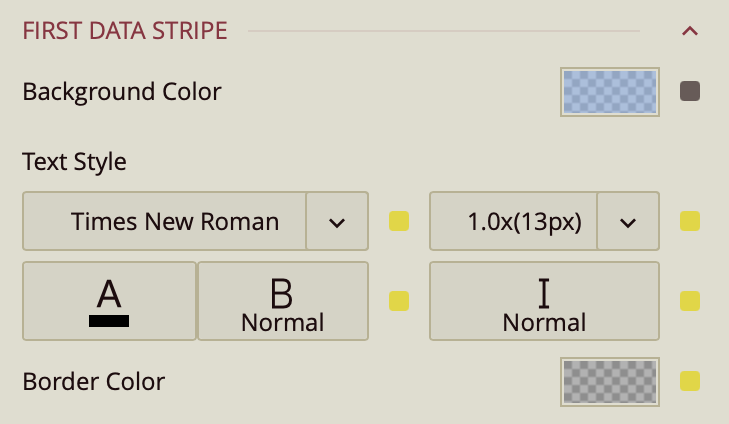This screenshot has width=729, height=424.
Task: Click the yellow square beside the Bold button
Action: pos(399,300)
